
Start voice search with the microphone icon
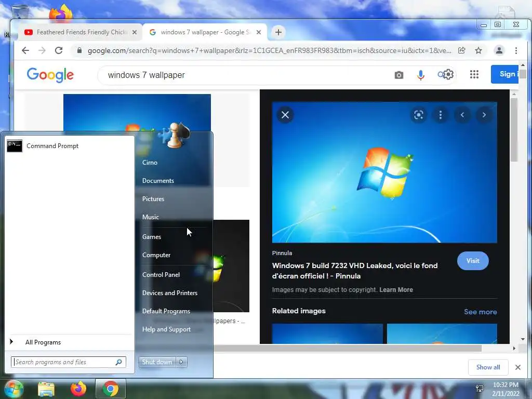tap(421, 75)
